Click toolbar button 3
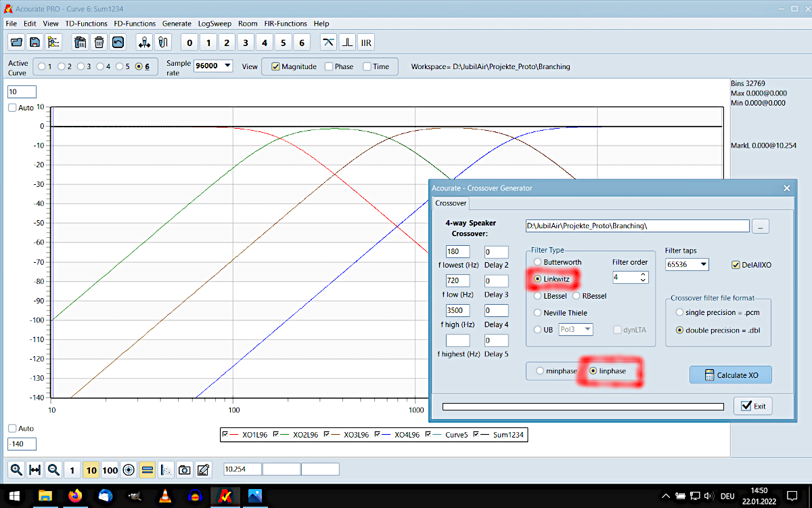This screenshot has height=508, width=812. point(246,43)
